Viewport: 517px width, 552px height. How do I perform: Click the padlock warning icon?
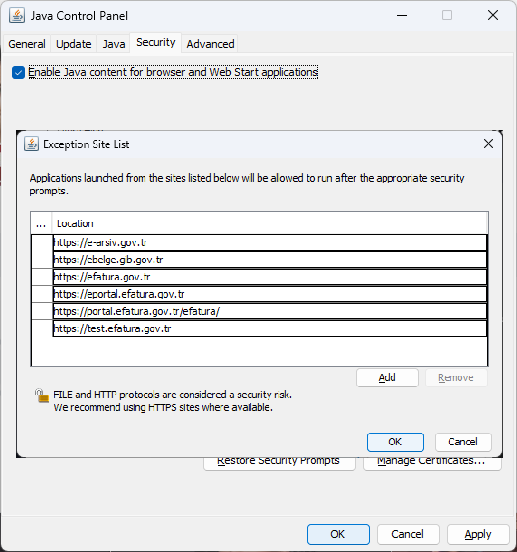click(42, 395)
